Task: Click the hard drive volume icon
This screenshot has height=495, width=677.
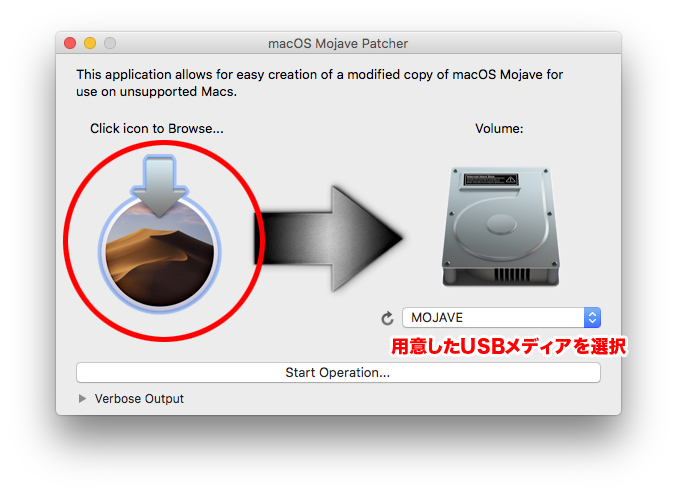Action: point(500,226)
